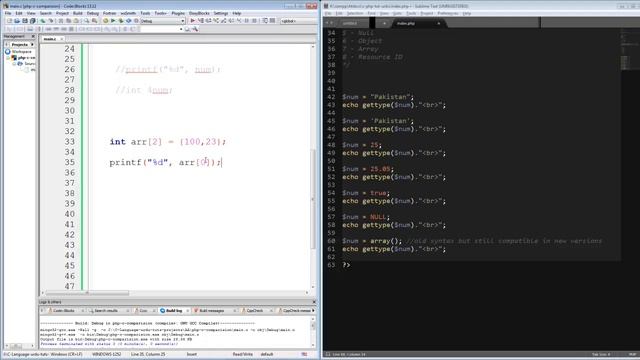The width and height of the screenshot is (640, 360).
Task: Click yellow gear Build icon
Action: (106, 21)
